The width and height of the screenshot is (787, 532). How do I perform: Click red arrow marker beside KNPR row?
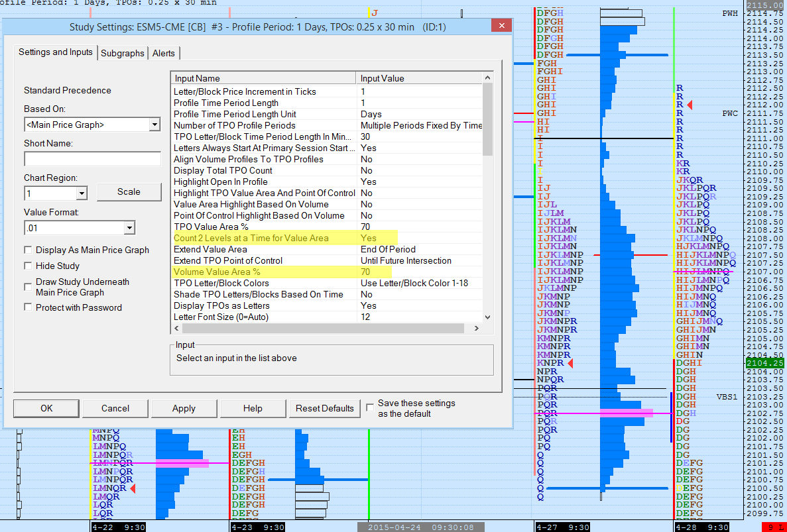[x=569, y=363]
